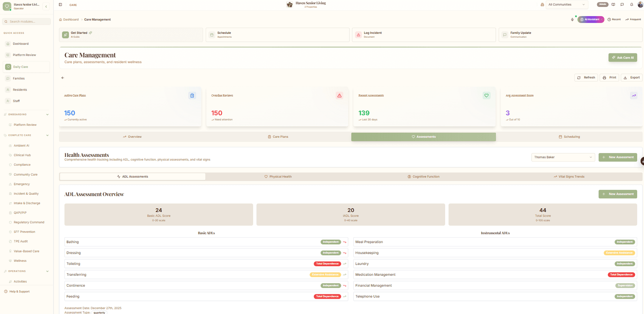Click the Ask Care AI button

623,57
